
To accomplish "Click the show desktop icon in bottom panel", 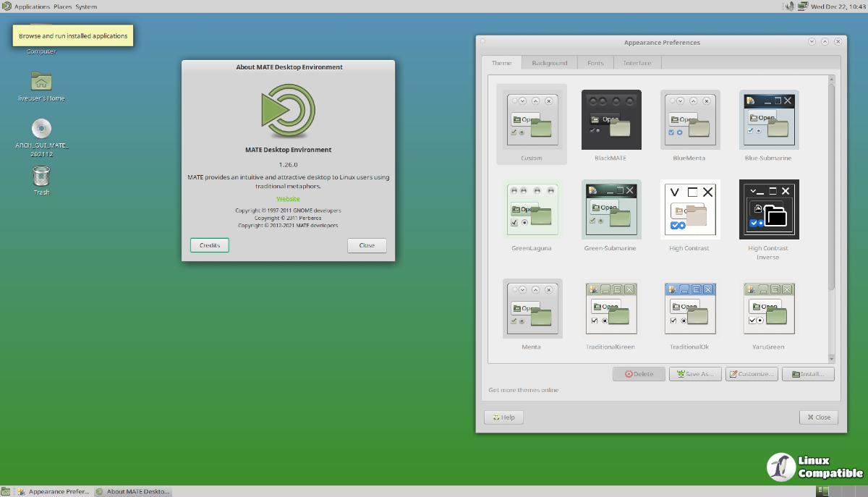I will [7, 491].
